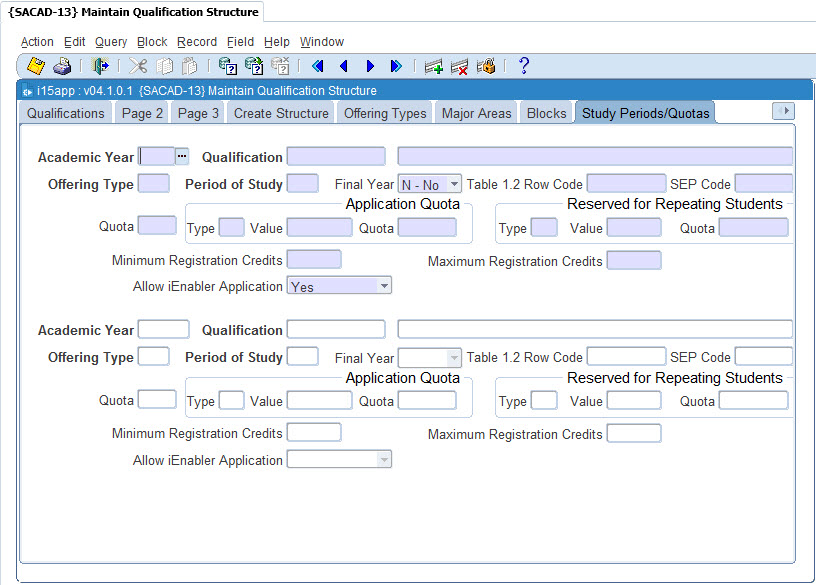The image size is (816, 585).
Task: Click second record's Minimum Registration Credits field
Action: point(314,433)
